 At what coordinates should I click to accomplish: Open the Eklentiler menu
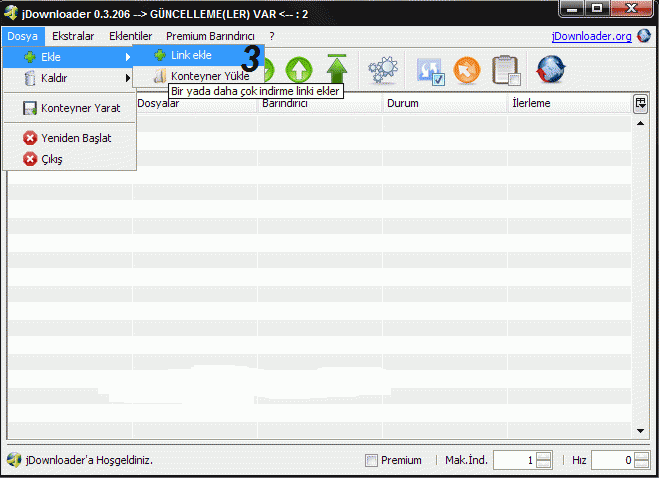[x=130, y=36]
